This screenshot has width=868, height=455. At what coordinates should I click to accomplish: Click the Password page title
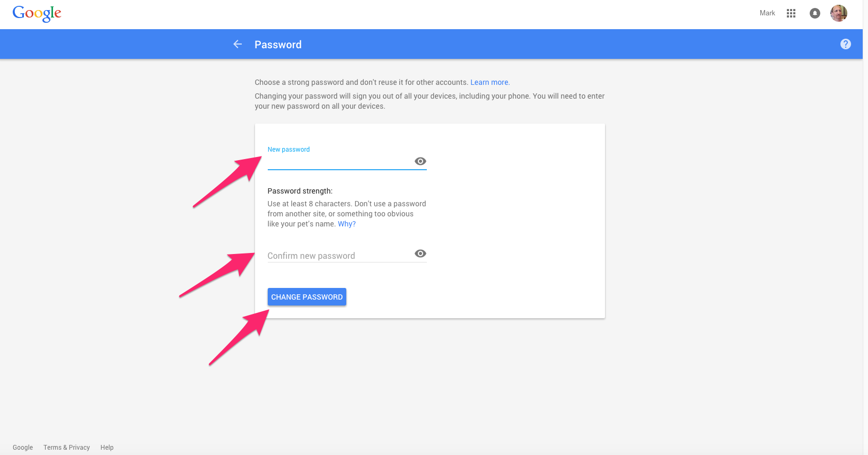pos(278,45)
